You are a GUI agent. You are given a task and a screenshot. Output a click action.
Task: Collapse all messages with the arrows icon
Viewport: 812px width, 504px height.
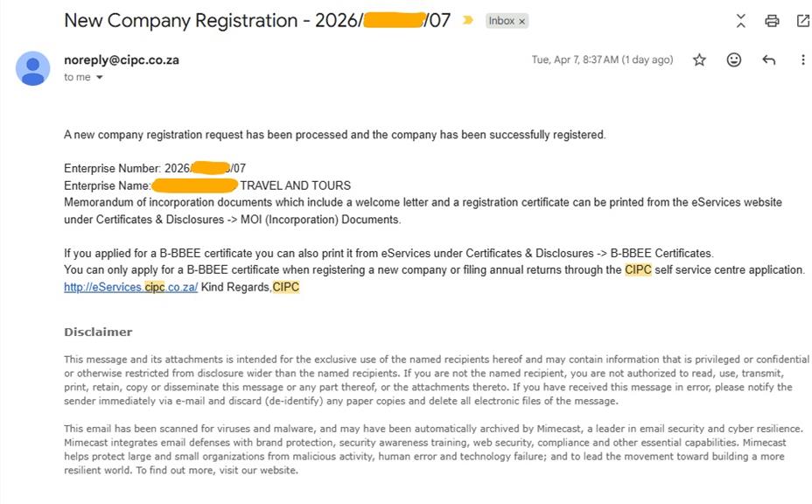point(741,20)
